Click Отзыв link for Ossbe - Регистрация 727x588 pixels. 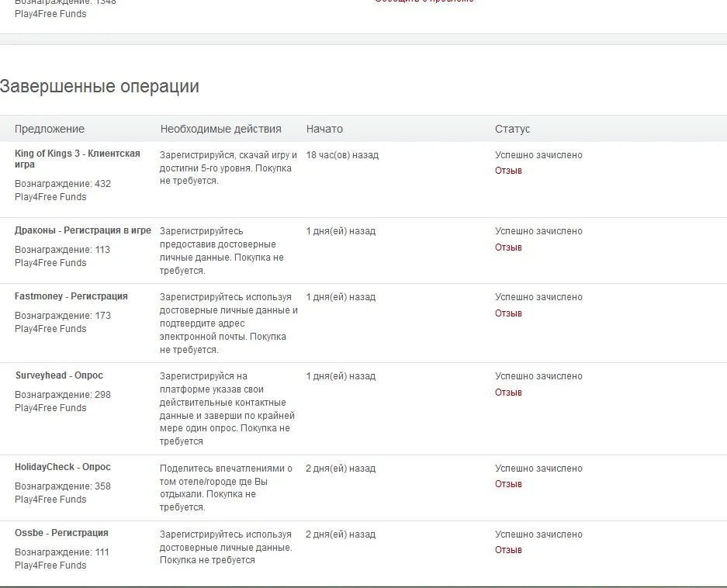pyautogui.click(x=508, y=550)
